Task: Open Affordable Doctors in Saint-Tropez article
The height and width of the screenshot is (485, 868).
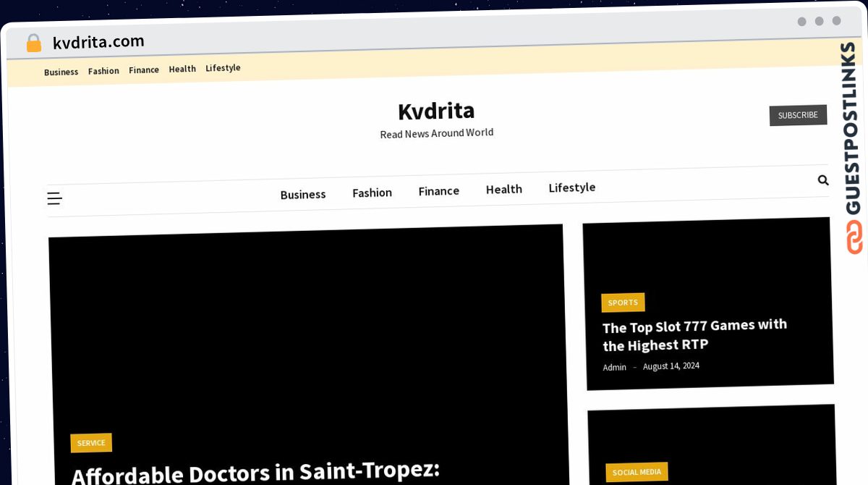Action: coord(255,472)
